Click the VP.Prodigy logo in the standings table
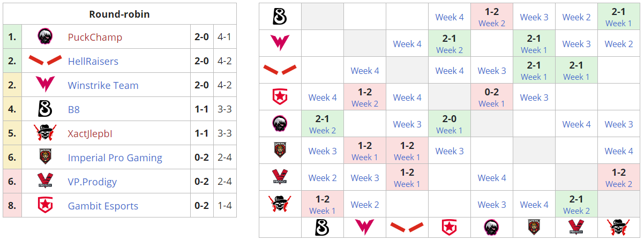Viewport: 644px width, 240px height. pyautogui.click(x=44, y=182)
